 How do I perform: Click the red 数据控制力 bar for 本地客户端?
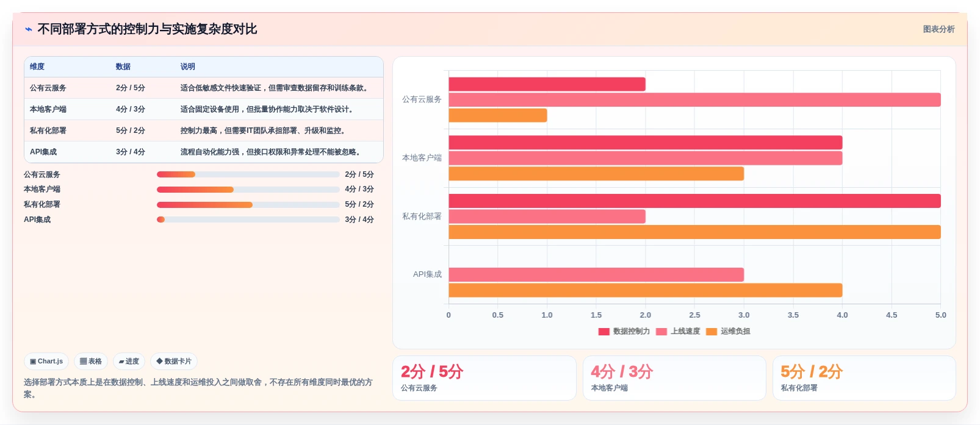(x=646, y=143)
